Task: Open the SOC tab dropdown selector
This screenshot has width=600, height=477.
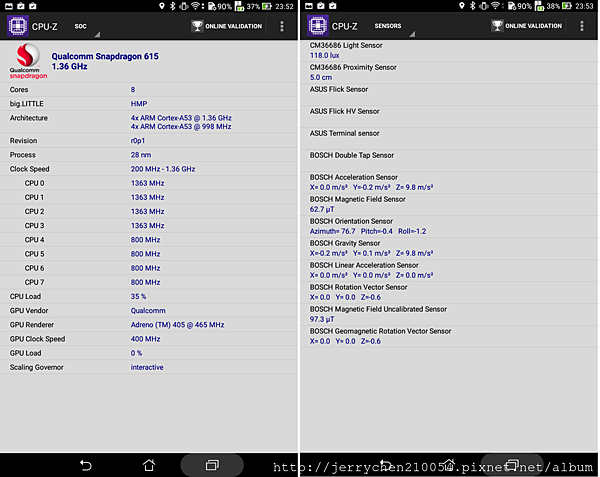Action: click(86, 27)
